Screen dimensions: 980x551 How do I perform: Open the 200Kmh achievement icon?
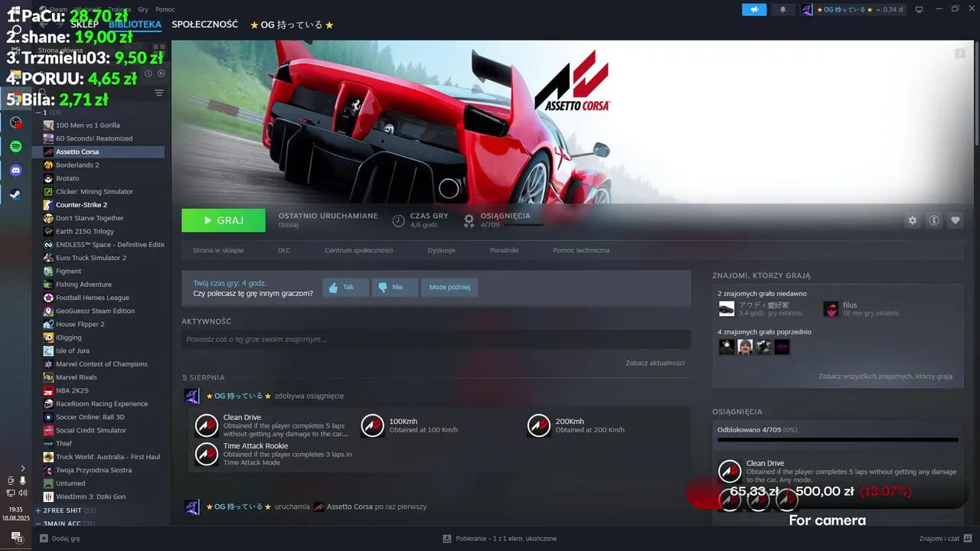tap(538, 425)
